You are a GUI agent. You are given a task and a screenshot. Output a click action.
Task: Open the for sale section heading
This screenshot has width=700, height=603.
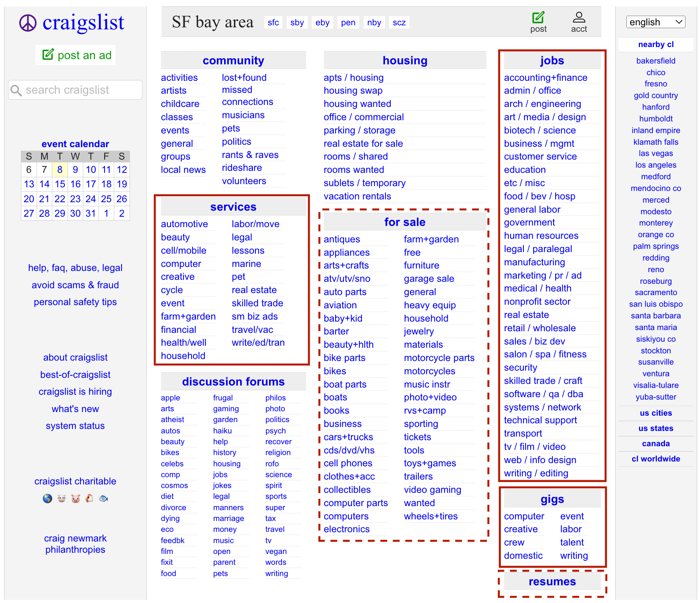point(405,222)
